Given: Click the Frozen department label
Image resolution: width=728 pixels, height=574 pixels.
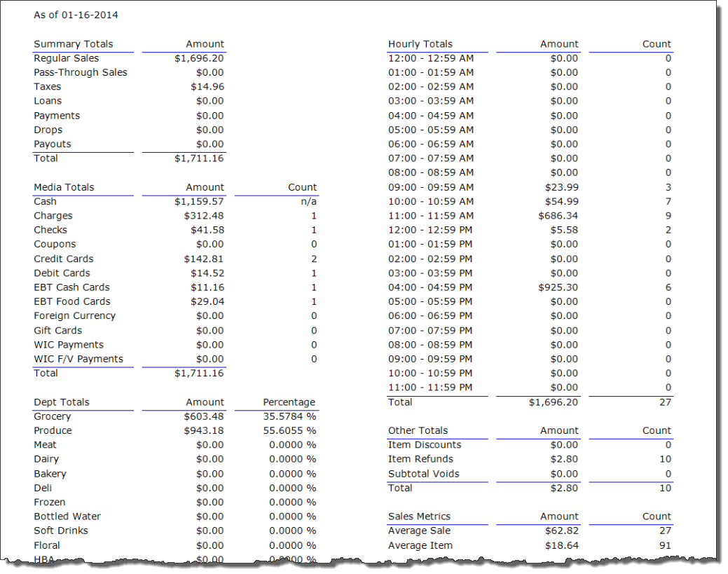Looking at the screenshot, I should (49, 502).
